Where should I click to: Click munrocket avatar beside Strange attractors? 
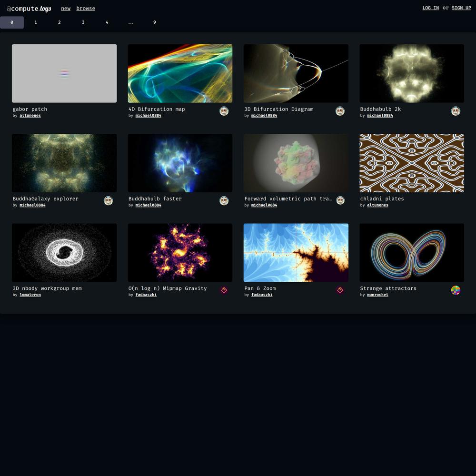coord(456,290)
